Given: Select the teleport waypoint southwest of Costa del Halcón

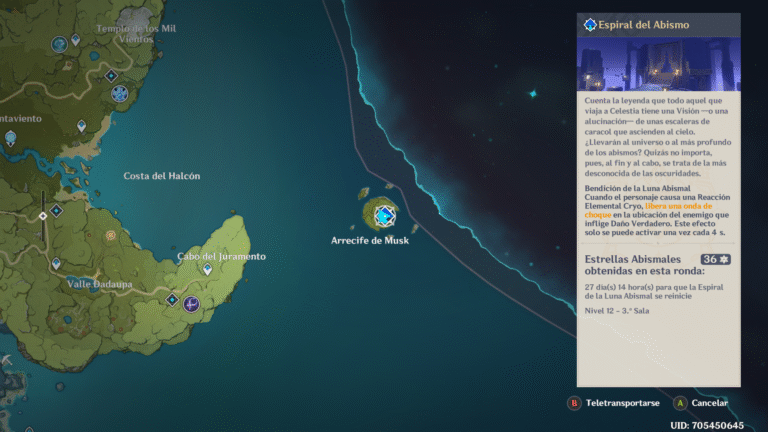Looking at the screenshot, I should [56, 210].
